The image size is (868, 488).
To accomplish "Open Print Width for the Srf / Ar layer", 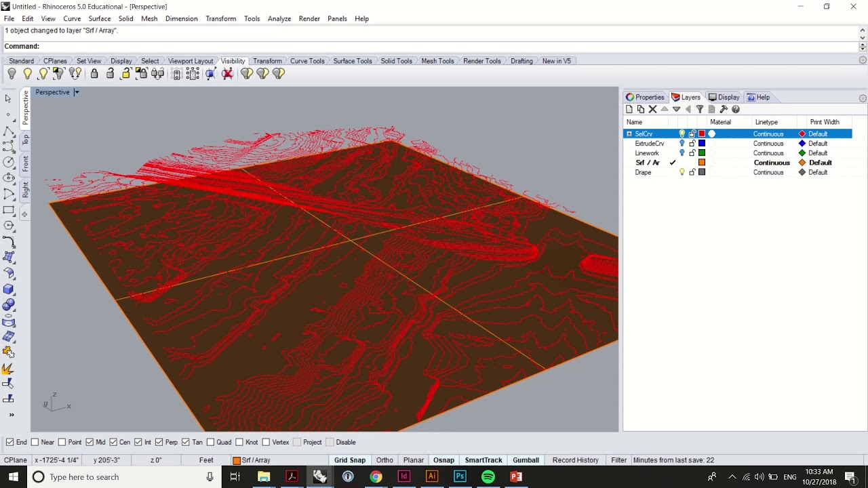I will coord(820,163).
